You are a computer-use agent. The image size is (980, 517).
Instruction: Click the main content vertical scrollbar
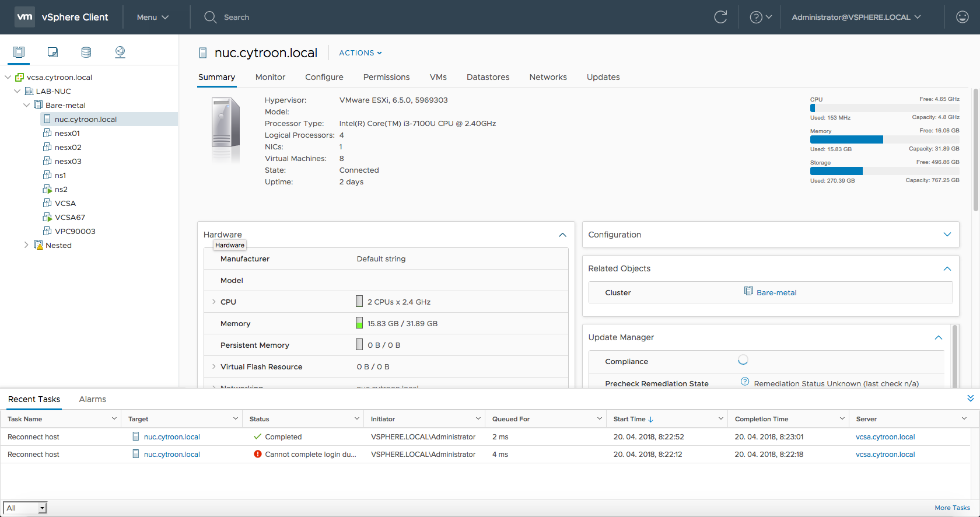[976, 150]
